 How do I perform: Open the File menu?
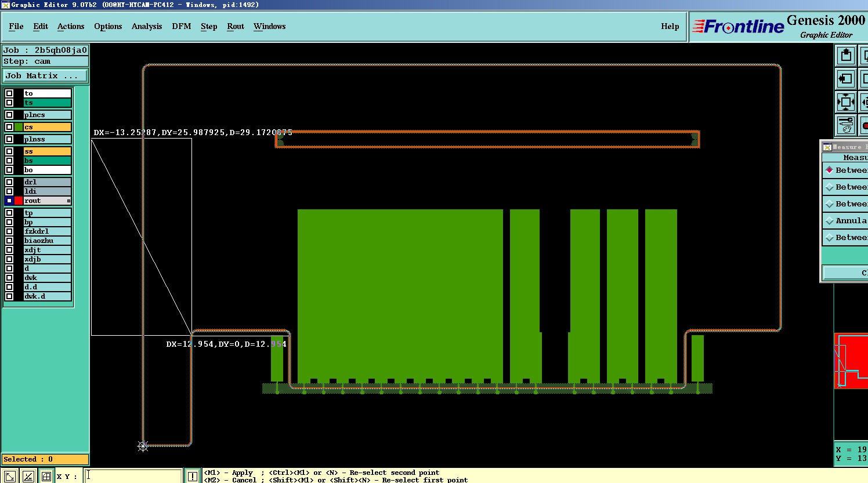(x=16, y=26)
